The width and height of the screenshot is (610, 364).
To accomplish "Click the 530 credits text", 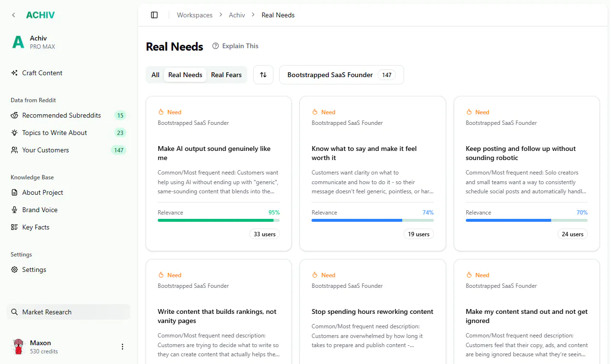I will (44, 351).
